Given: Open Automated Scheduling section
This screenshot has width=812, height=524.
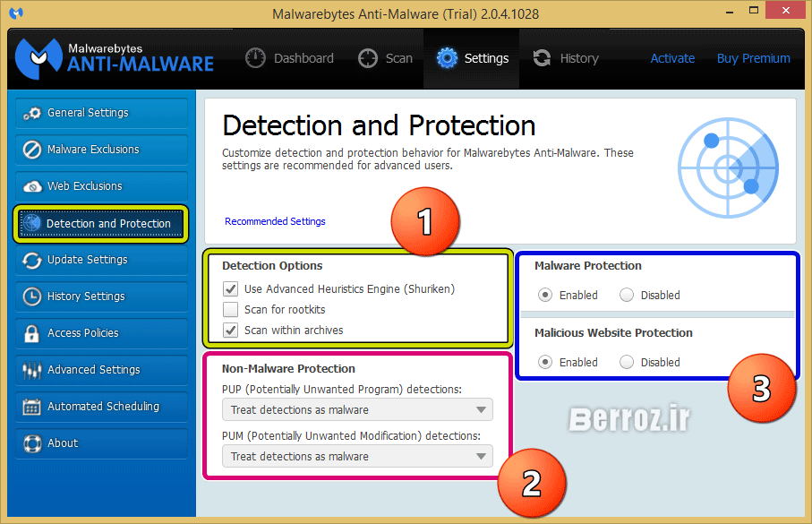Looking at the screenshot, I should tap(101, 407).
